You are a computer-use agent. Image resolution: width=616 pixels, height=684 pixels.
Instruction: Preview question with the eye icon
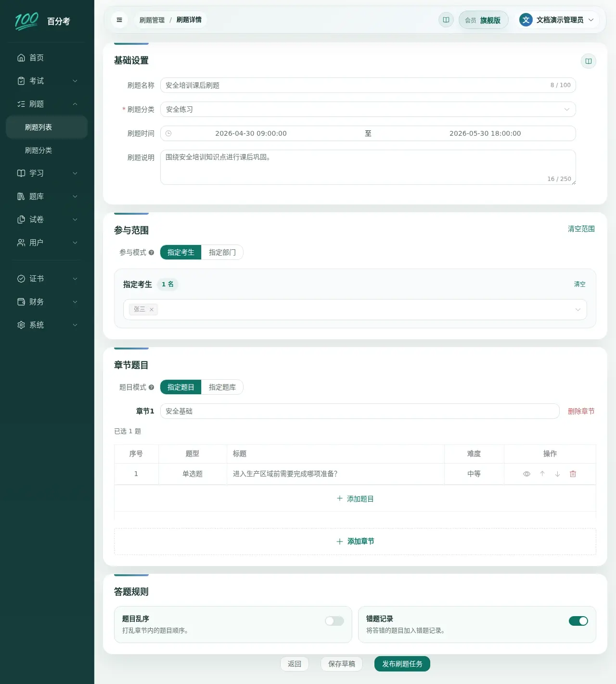[x=526, y=474]
